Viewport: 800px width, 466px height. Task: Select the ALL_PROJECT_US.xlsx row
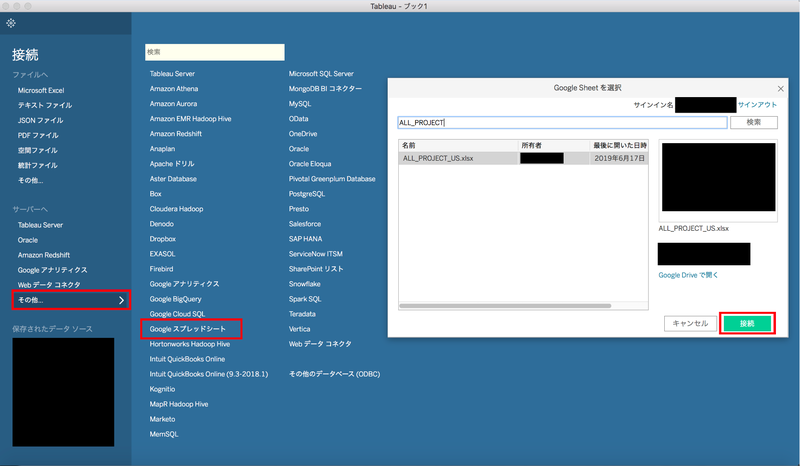tap(523, 158)
